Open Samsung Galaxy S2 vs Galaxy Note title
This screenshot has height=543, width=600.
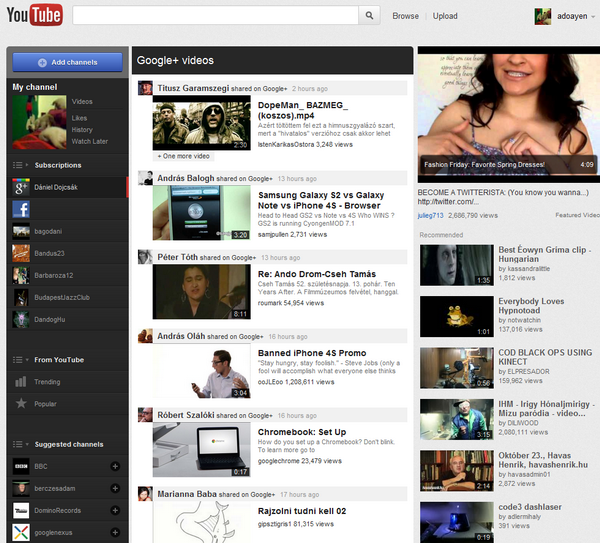pyautogui.click(x=321, y=200)
